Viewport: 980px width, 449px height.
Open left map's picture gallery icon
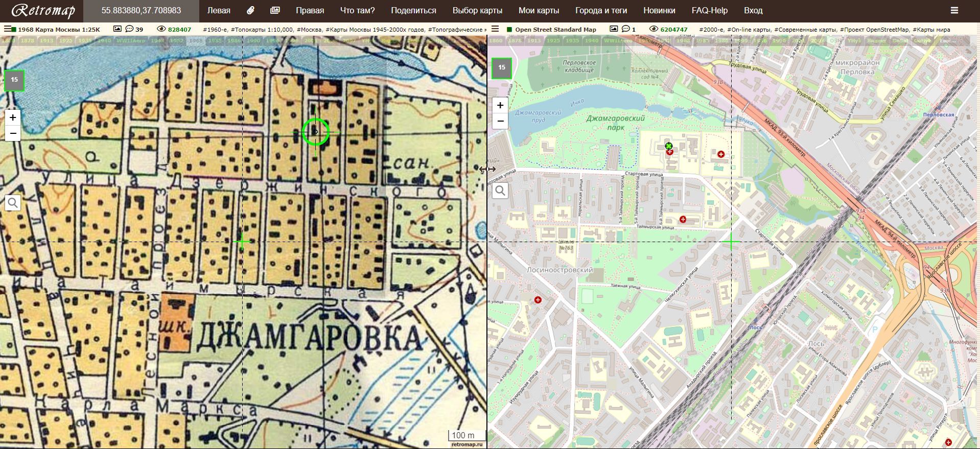(117, 29)
